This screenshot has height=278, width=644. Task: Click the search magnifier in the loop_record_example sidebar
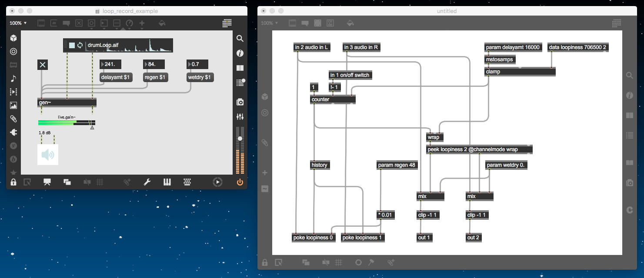tap(240, 38)
